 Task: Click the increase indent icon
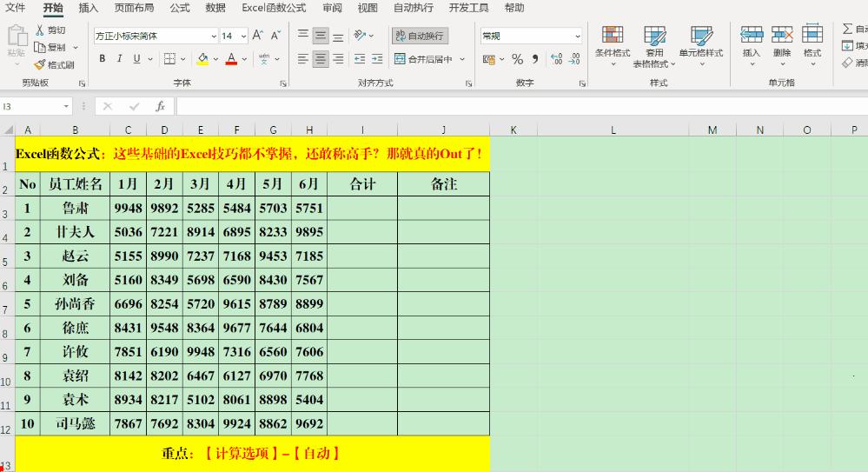click(378, 59)
